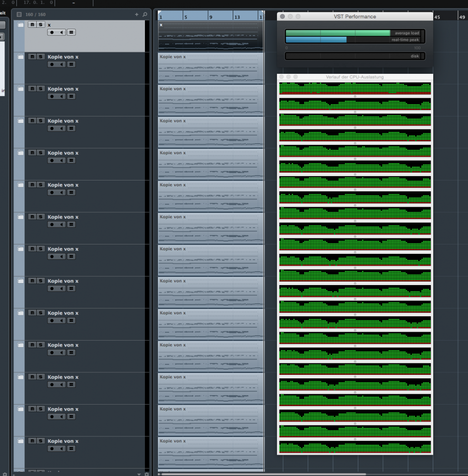
Task: Select the 'x' track name label
Action: tap(49, 25)
